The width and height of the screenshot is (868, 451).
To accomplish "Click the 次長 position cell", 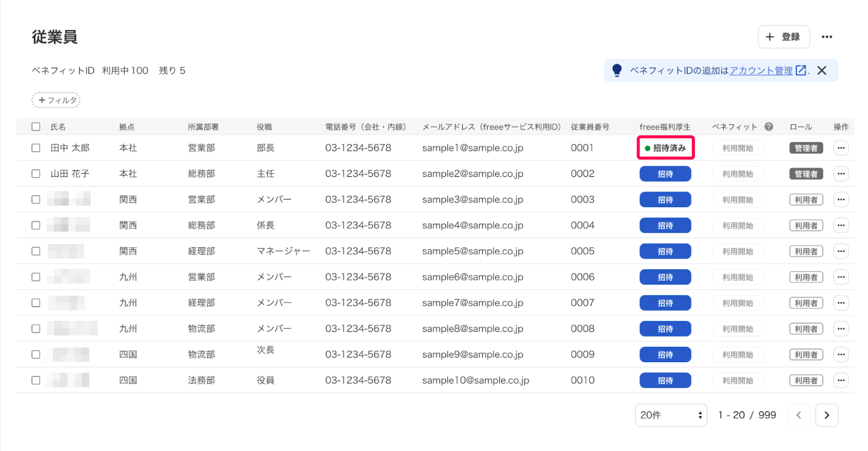I will (266, 350).
